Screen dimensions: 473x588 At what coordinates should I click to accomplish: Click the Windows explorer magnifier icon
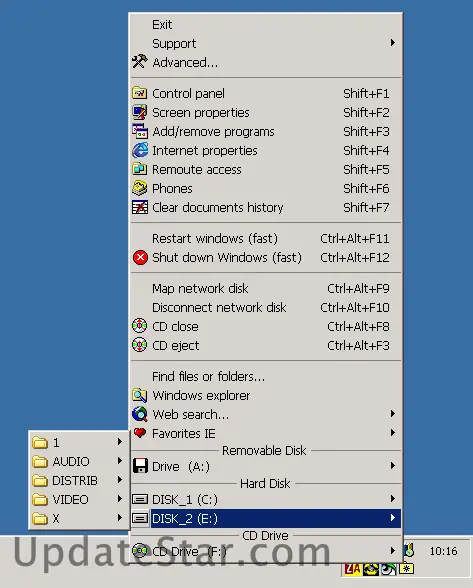pyautogui.click(x=140, y=395)
